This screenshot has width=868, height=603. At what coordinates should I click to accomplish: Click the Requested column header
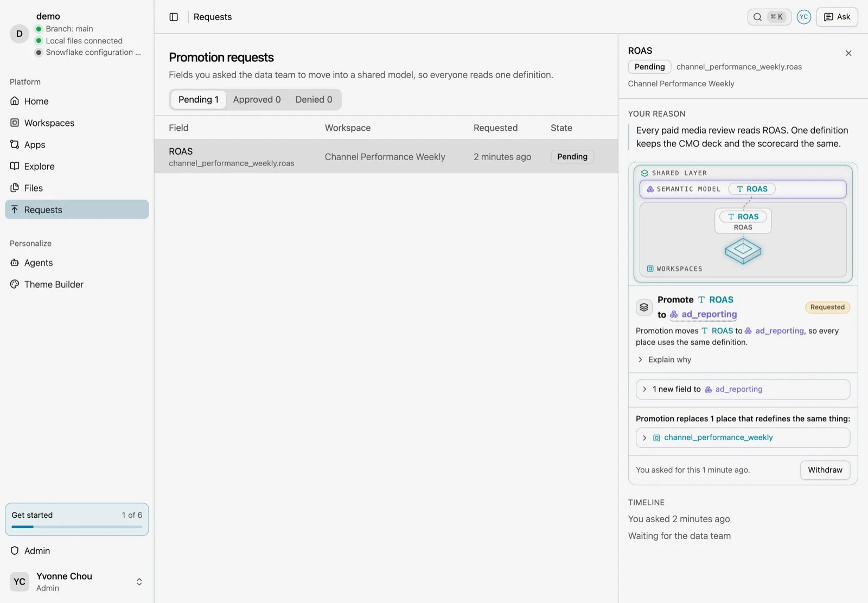point(495,128)
